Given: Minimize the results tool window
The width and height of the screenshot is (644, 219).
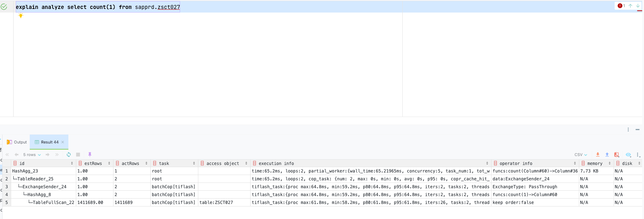Looking at the screenshot, I should pyautogui.click(x=638, y=130).
